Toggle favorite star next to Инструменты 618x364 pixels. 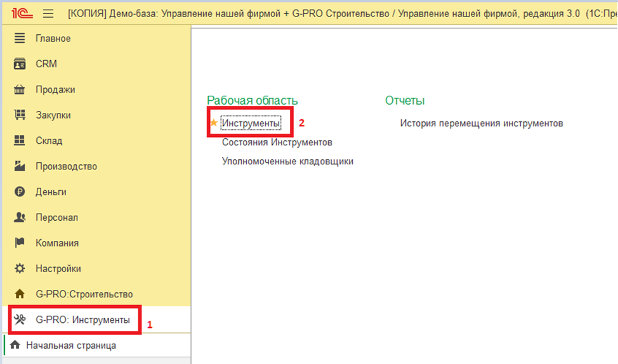coord(214,123)
